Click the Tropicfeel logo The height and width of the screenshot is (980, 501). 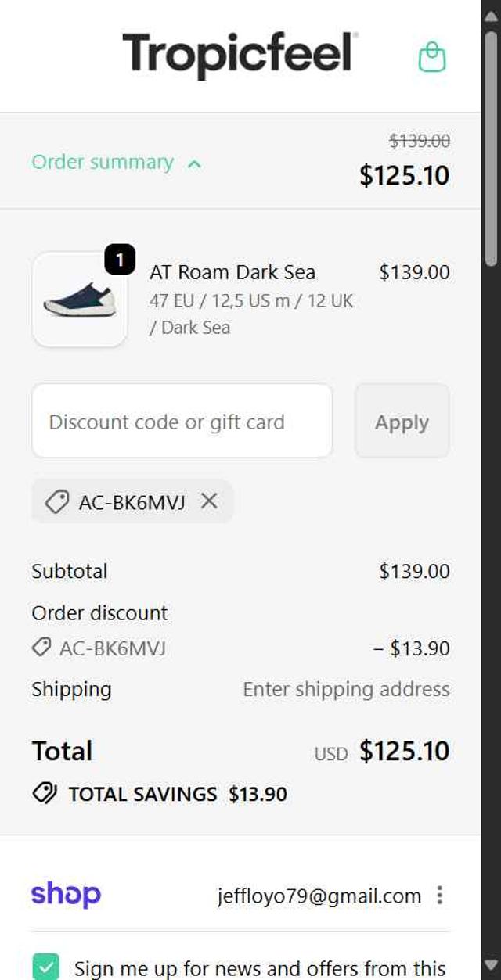(x=240, y=55)
